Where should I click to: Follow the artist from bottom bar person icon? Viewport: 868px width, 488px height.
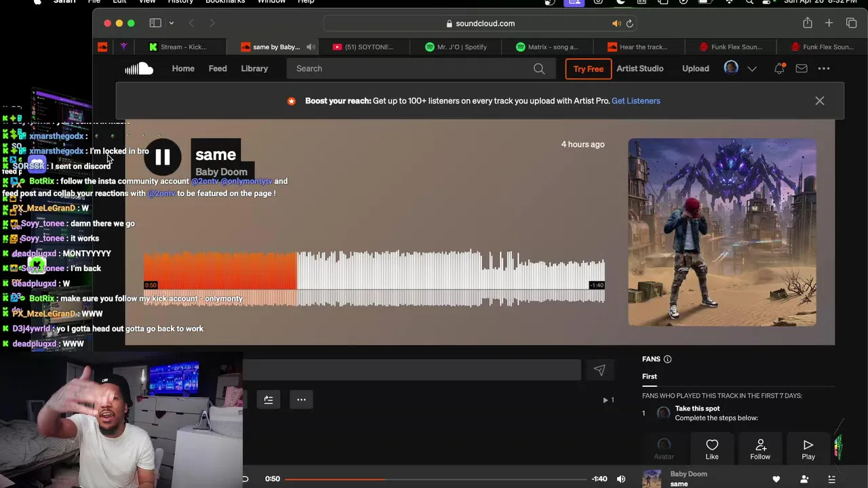[x=804, y=479]
